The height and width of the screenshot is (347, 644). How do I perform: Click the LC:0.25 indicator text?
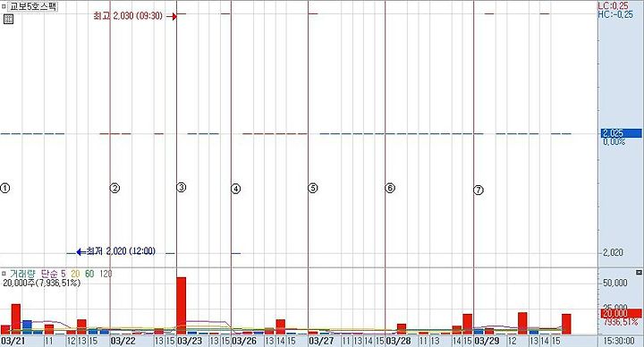613,5
